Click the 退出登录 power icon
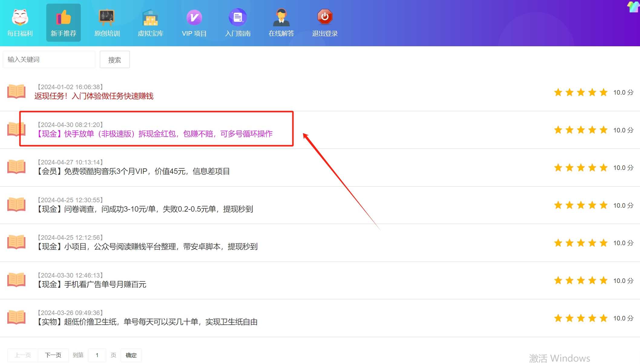The width and height of the screenshot is (640, 364). coord(325,17)
